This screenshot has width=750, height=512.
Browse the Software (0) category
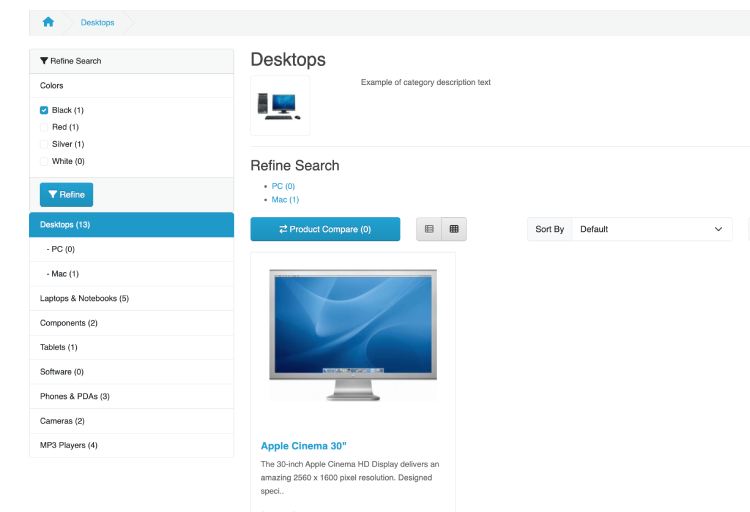pos(132,372)
